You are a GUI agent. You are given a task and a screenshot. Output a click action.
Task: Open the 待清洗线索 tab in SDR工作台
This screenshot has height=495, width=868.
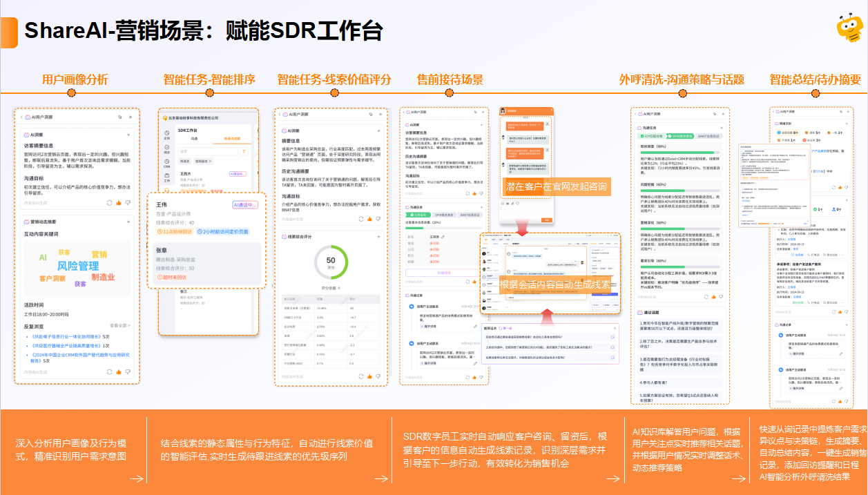(x=232, y=139)
